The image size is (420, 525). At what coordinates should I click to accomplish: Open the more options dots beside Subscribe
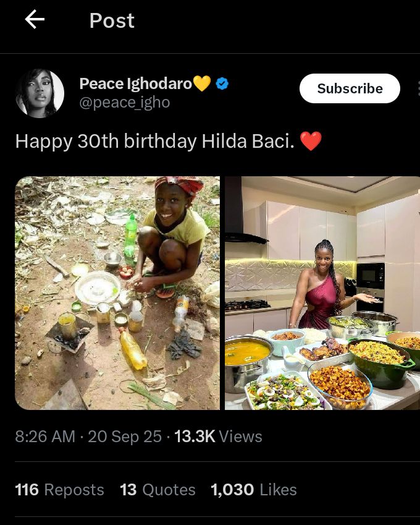tap(418, 89)
